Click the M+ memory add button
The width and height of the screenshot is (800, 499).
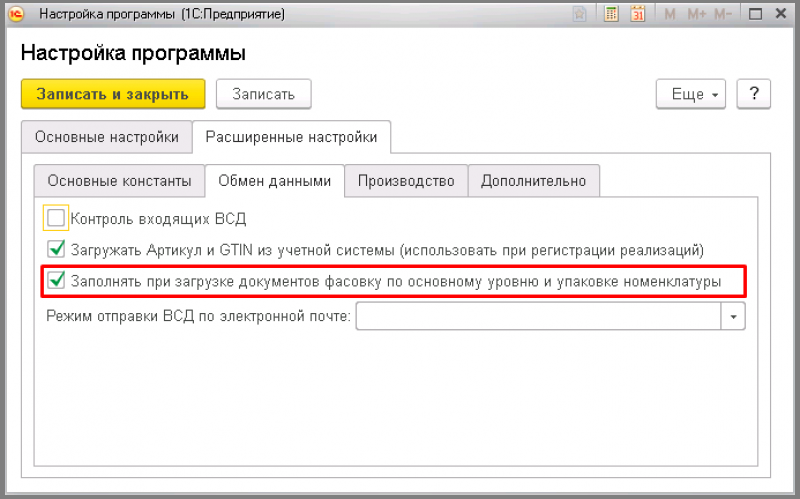[697, 14]
